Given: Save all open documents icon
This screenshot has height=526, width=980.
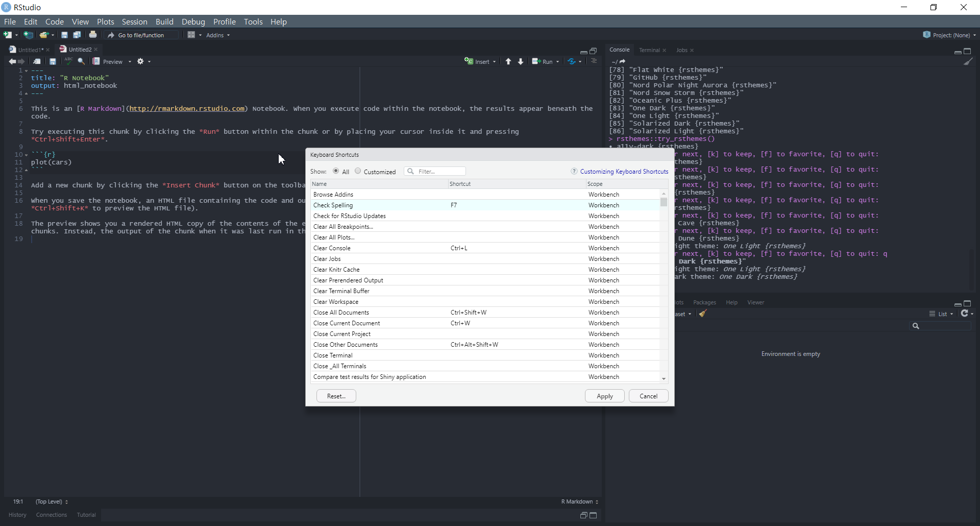Looking at the screenshot, I should click(x=77, y=35).
